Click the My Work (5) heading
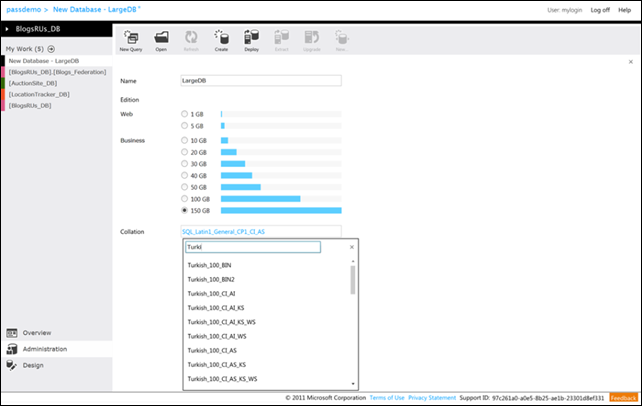 (x=25, y=49)
